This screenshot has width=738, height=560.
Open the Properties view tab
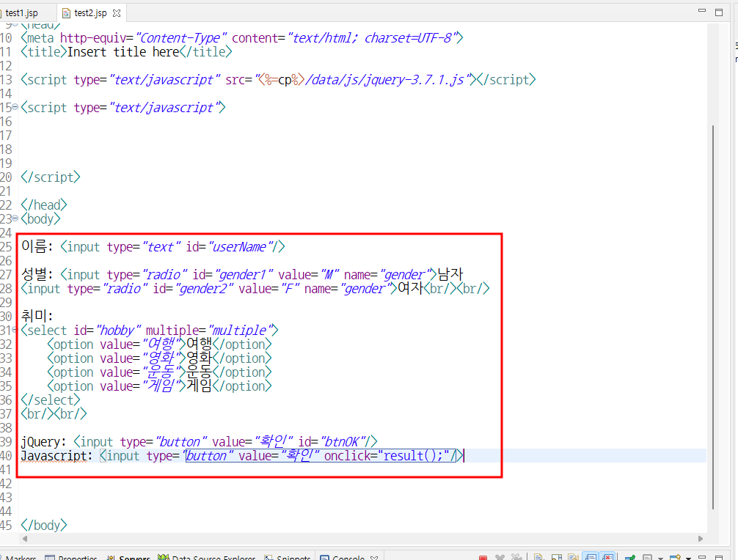coord(71,557)
